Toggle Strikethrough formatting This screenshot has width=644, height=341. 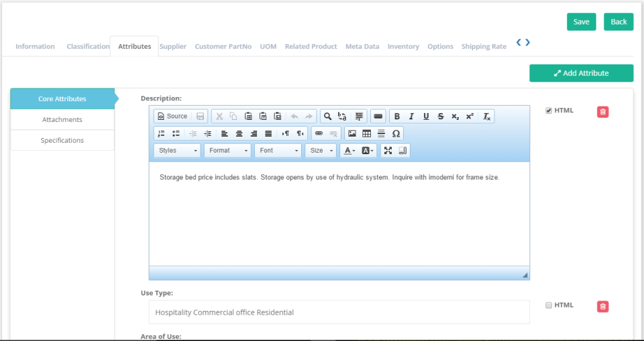tap(441, 116)
